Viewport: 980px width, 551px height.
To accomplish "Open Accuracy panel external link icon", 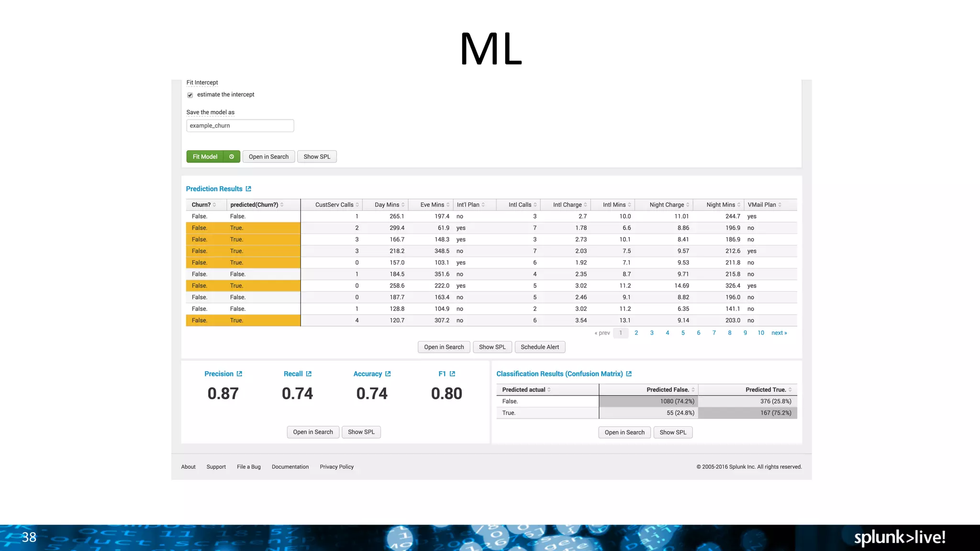I will (388, 374).
